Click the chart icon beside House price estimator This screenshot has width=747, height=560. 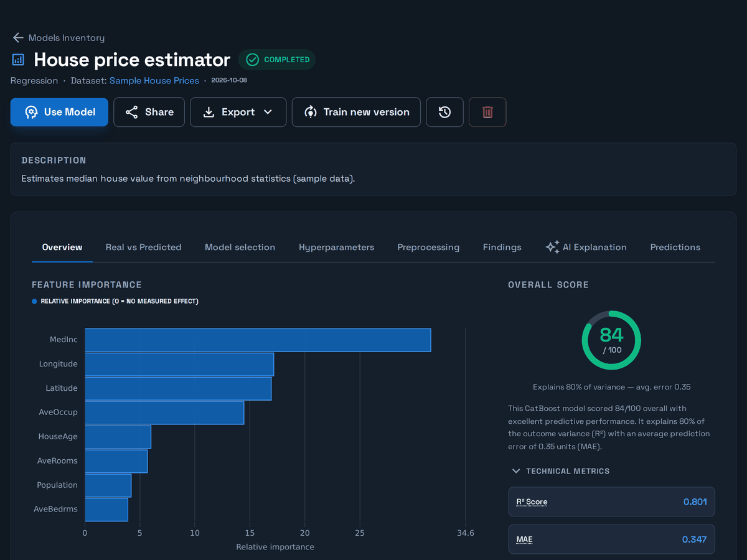click(x=18, y=60)
